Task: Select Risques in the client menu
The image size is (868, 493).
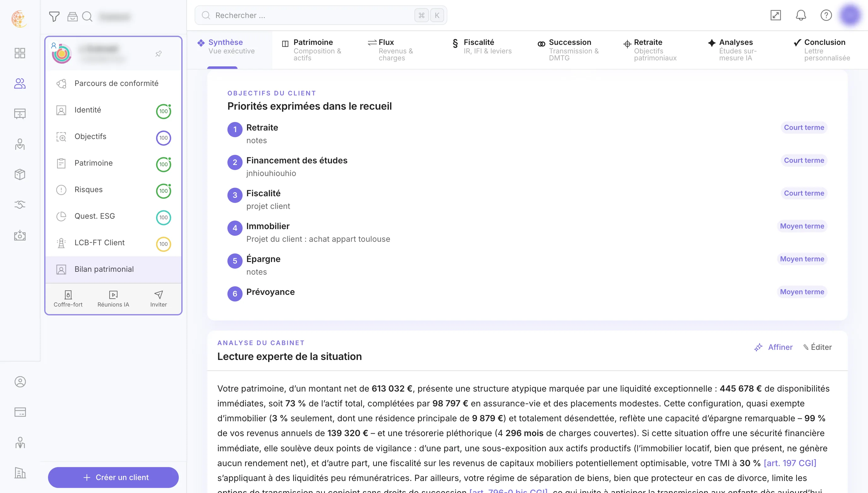Action: 113,190
